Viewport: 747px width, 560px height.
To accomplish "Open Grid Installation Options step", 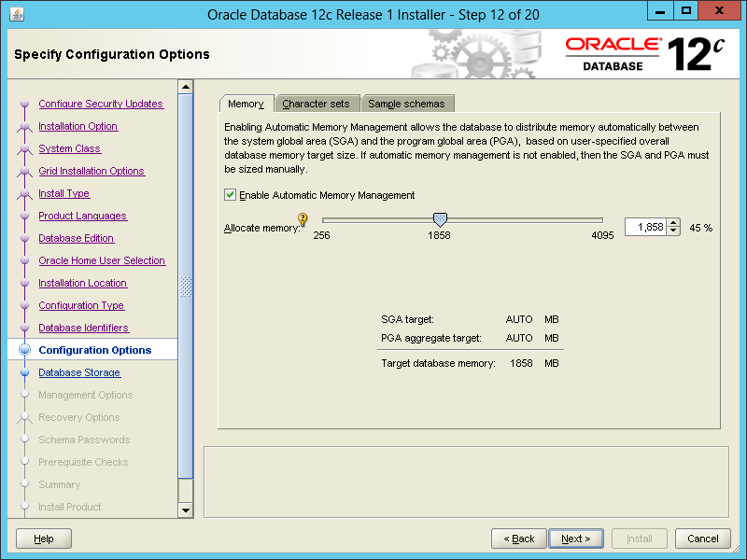I will coord(92,171).
